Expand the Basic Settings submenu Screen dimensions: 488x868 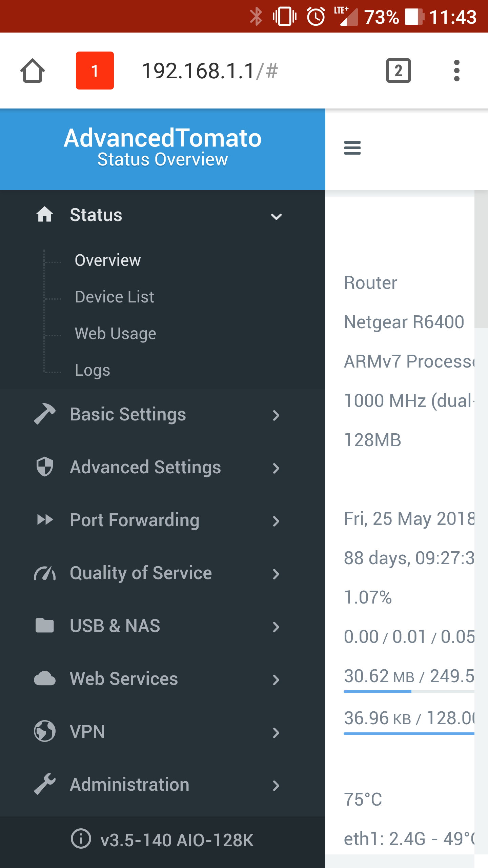[x=277, y=415]
